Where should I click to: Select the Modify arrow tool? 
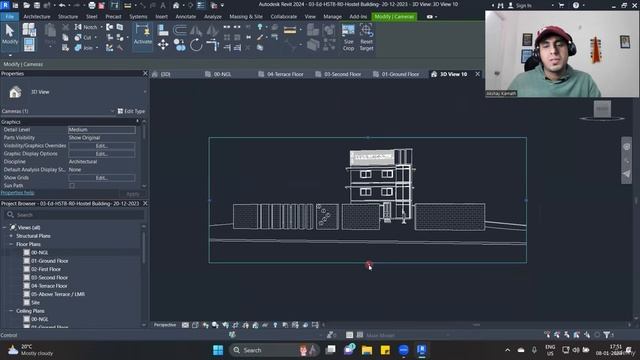click(10, 35)
